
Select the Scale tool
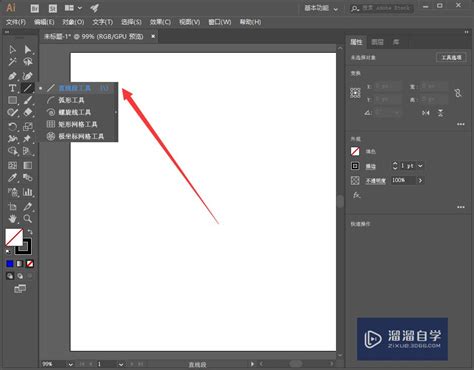(28, 127)
